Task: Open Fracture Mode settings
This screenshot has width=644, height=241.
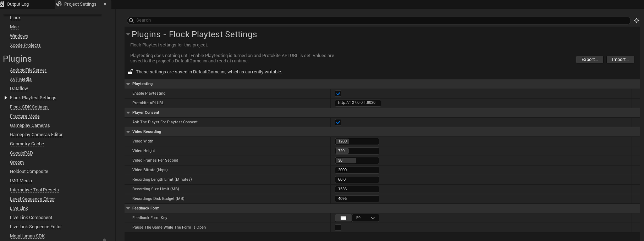Action: tap(25, 116)
